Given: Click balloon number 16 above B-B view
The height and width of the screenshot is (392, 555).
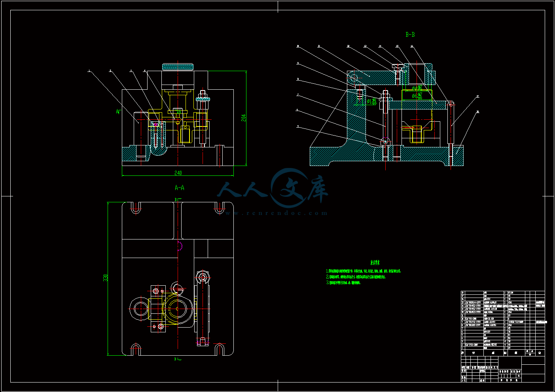Looking at the screenshot, I should click(412, 46).
